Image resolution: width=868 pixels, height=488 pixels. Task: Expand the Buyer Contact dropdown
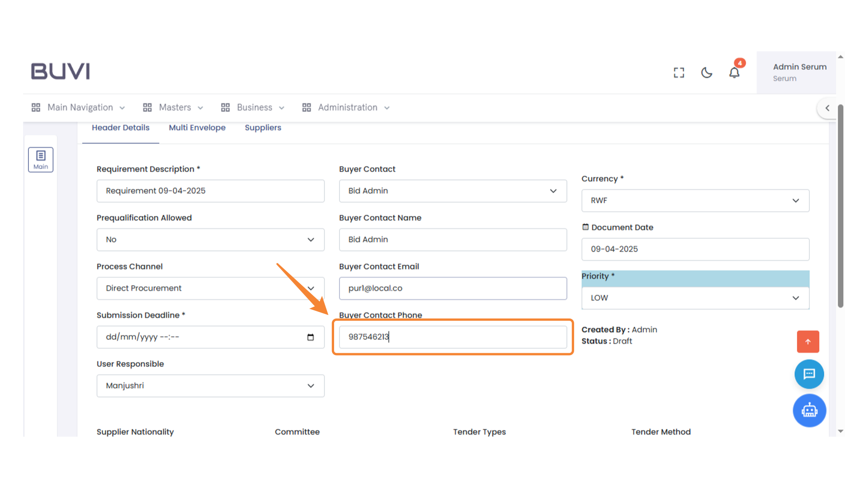pos(453,191)
